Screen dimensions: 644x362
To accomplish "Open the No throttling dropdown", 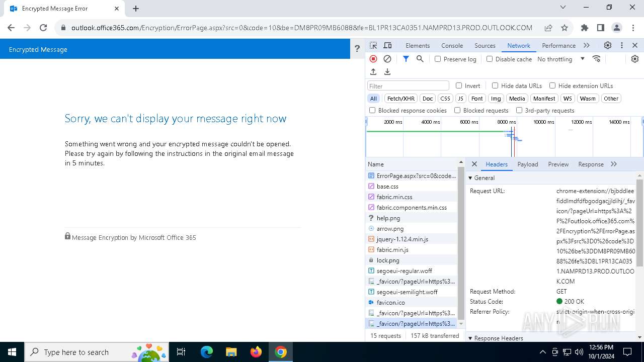I will pyautogui.click(x=560, y=59).
